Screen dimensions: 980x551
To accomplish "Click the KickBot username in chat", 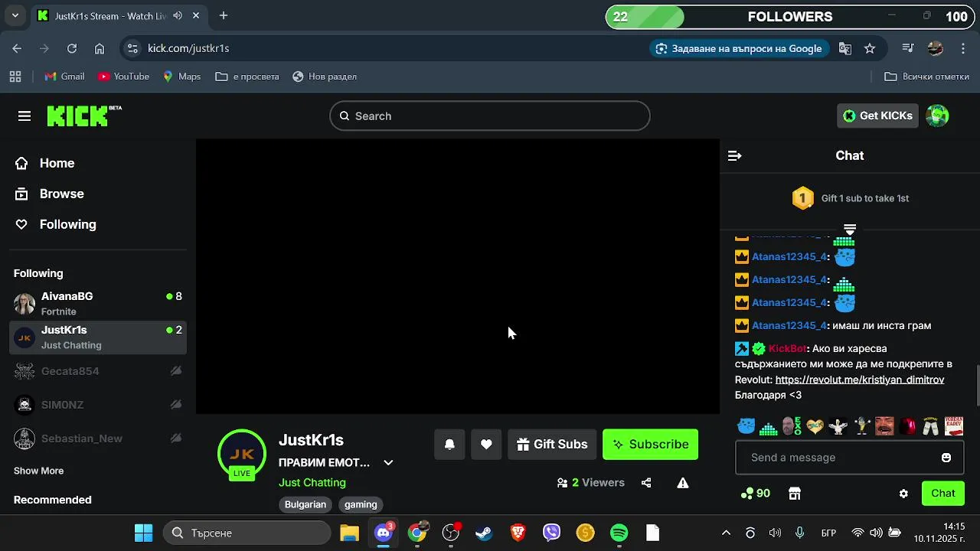I will tap(788, 348).
